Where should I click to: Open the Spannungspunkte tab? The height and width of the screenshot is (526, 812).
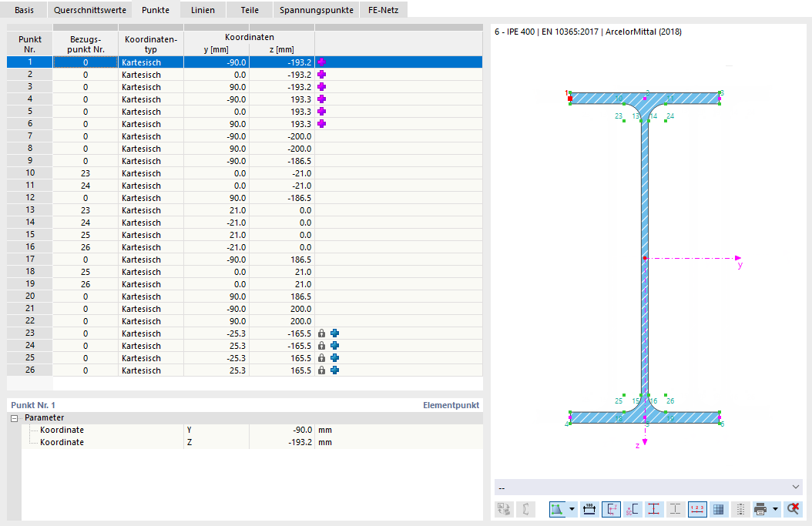pyautogui.click(x=317, y=10)
